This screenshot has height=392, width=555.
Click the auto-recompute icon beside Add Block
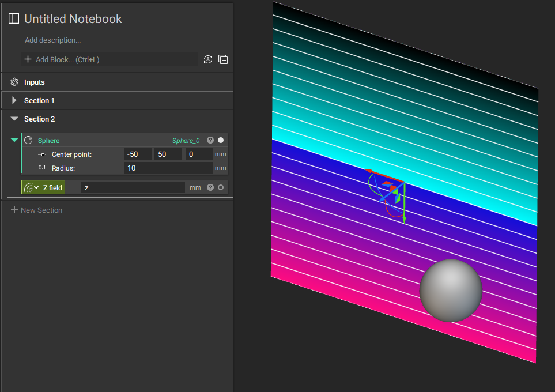pyautogui.click(x=208, y=59)
